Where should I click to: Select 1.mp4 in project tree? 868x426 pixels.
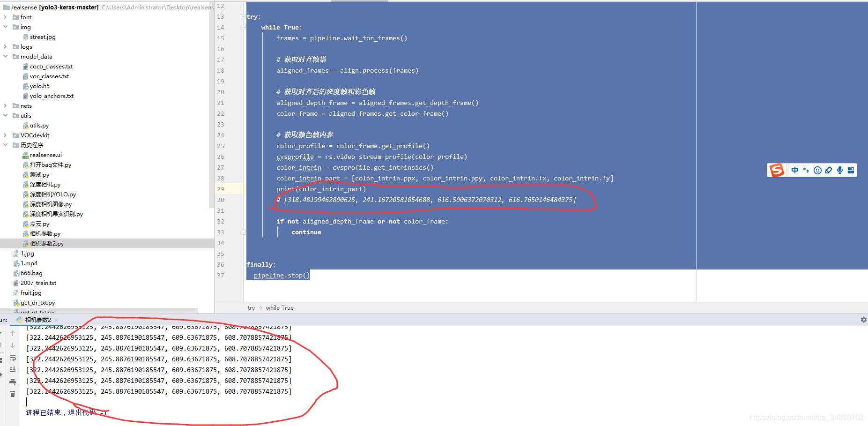click(29, 263)
